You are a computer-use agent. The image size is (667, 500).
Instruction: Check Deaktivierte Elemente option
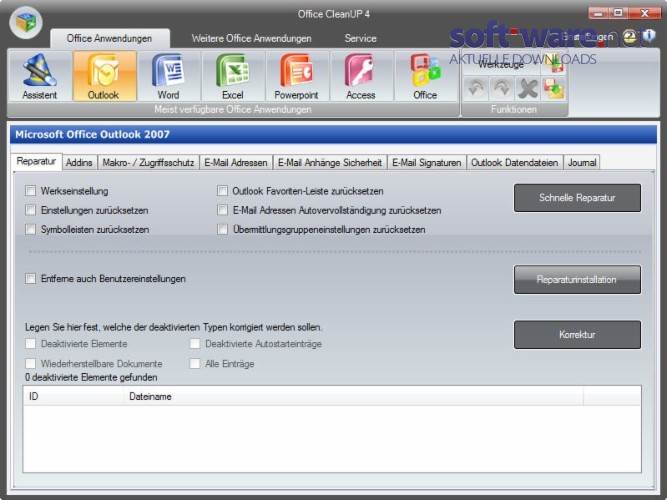31,343
